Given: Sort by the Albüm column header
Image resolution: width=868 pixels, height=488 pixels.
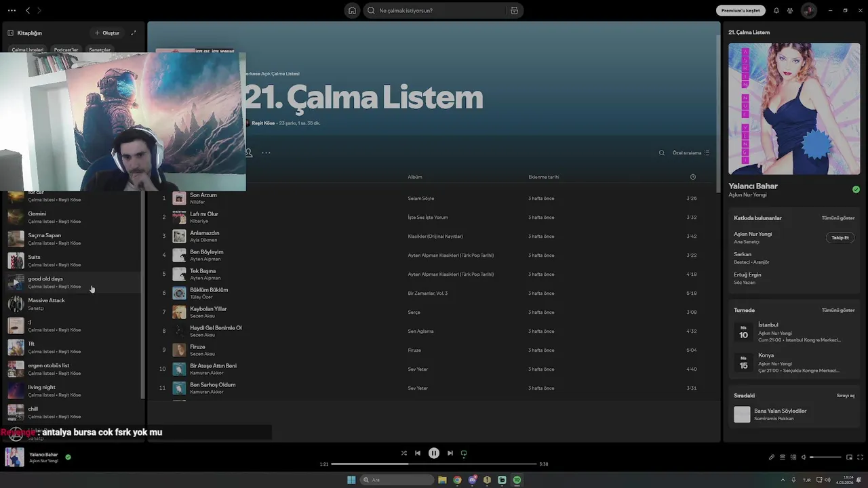Looking at the screenshot, I should coord(415,177).
